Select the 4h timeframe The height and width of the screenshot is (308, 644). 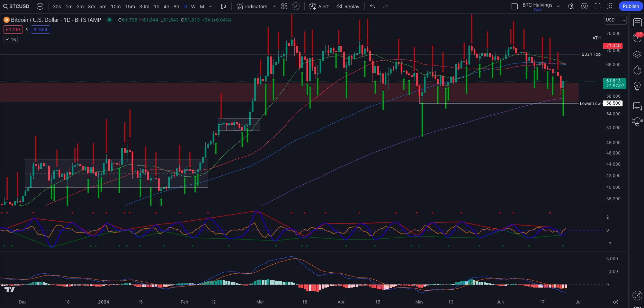click(166, 6)
